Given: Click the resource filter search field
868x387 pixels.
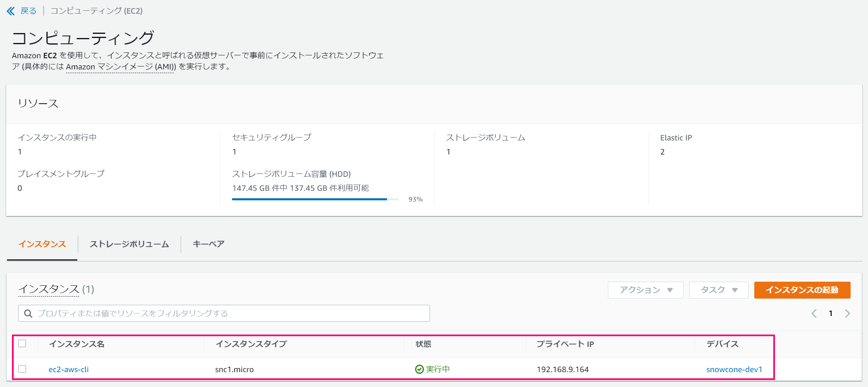Looking at the screenshot, I should [x=223, y=313].
